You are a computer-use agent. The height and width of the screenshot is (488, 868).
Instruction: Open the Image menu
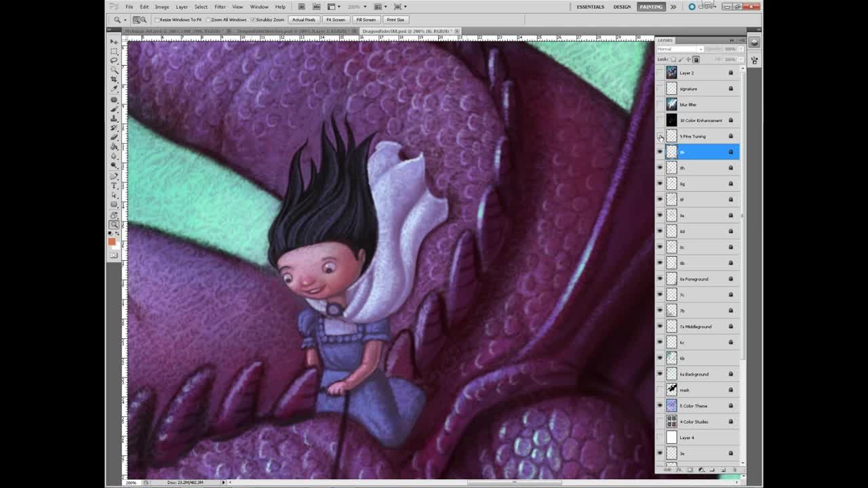coord(162,7)
